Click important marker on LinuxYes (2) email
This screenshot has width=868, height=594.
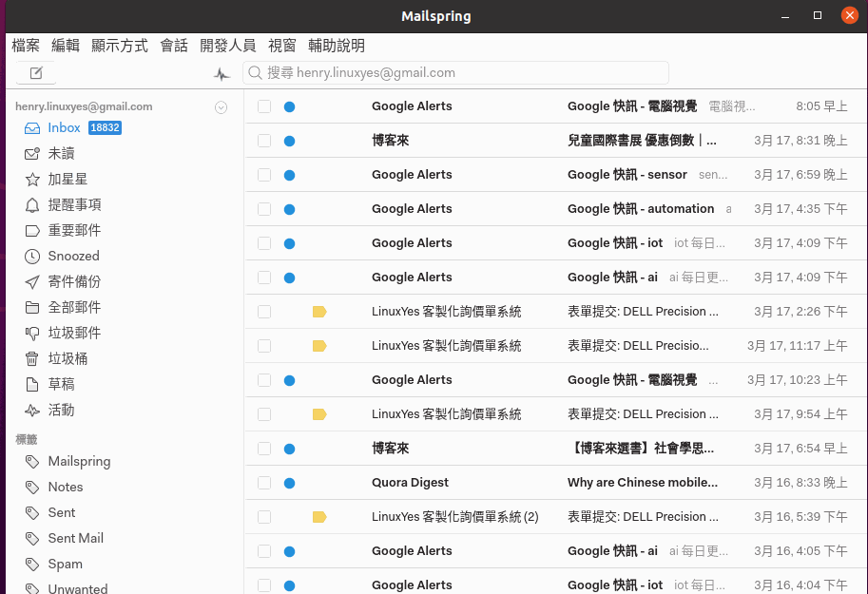click(x=319, y=517)
